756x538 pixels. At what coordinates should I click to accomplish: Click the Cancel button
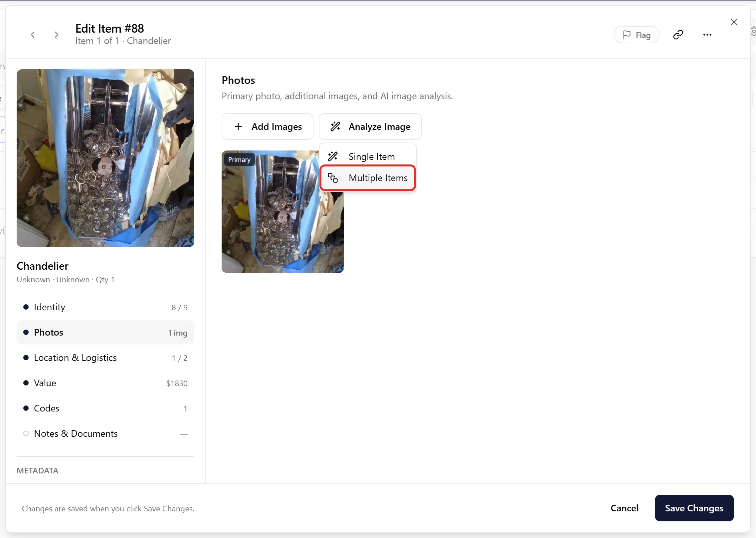624,508
